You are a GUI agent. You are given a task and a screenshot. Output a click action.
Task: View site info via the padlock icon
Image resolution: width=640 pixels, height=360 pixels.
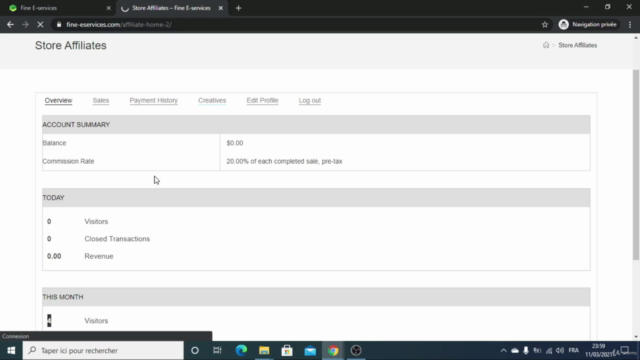pyautogui.click(x=59, y=24)
